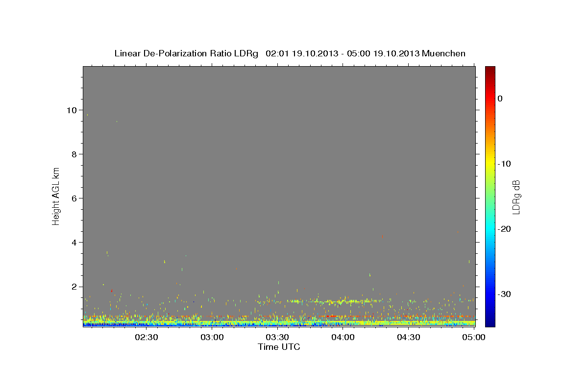Viewport: 588px width, 392px height.
Task: Click the 'Muenchen' location label in title
Action: click(x=443, y=53)
